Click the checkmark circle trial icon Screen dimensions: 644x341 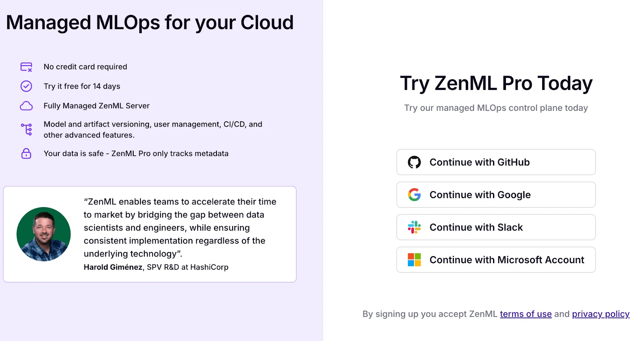coord(26,86)
